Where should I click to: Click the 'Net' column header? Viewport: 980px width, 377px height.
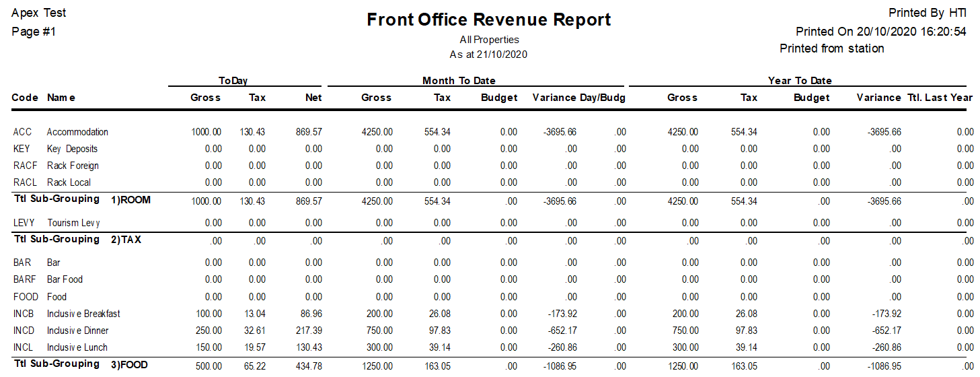313,98
